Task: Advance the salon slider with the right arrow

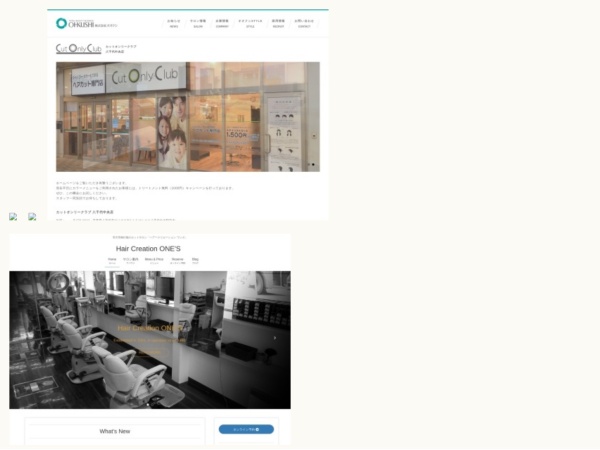Action: pos(275,338)
